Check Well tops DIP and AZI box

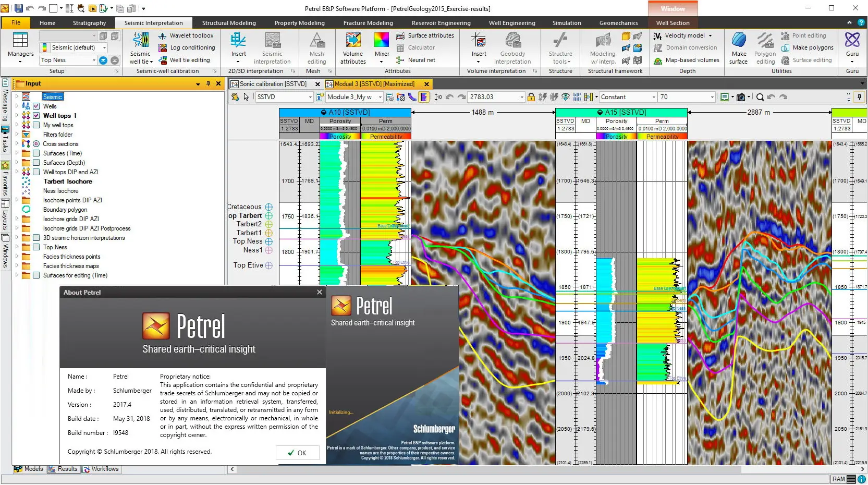(36, 172)
